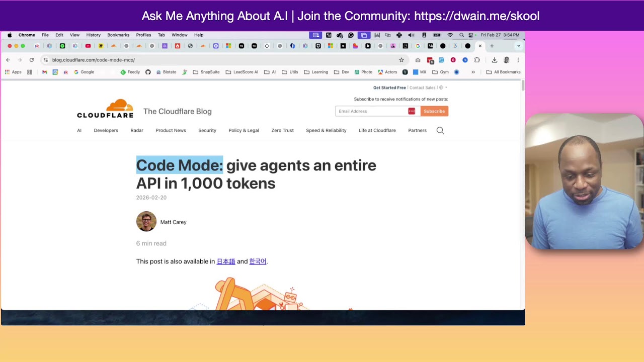Image resolution: width=644 pixels, height=362 pixels.
Task: Open the Chrome Extensions puzzle icon
Action: [x=477, y=60]
